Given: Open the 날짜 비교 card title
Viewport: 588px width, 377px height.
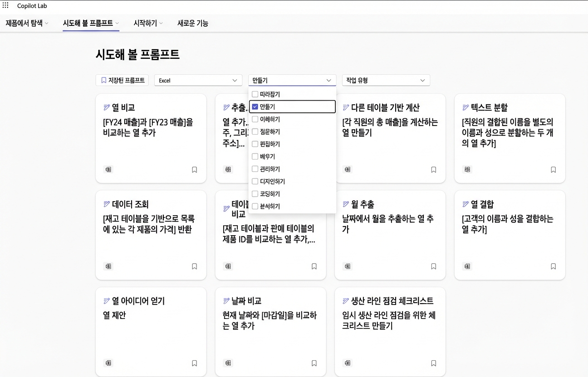Looking at the screenshot, I should pos(246,301).
